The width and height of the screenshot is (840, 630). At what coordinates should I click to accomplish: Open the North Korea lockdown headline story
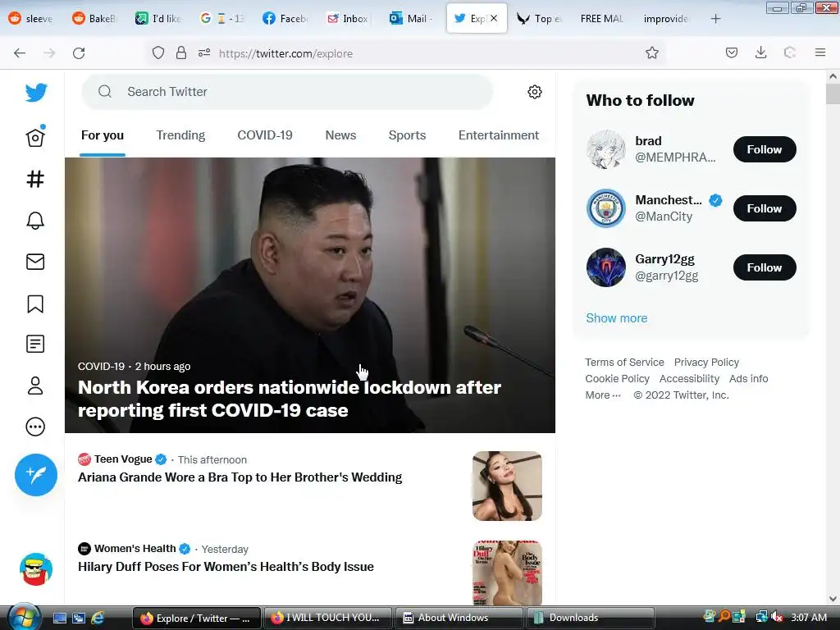[x=290, y=399]
